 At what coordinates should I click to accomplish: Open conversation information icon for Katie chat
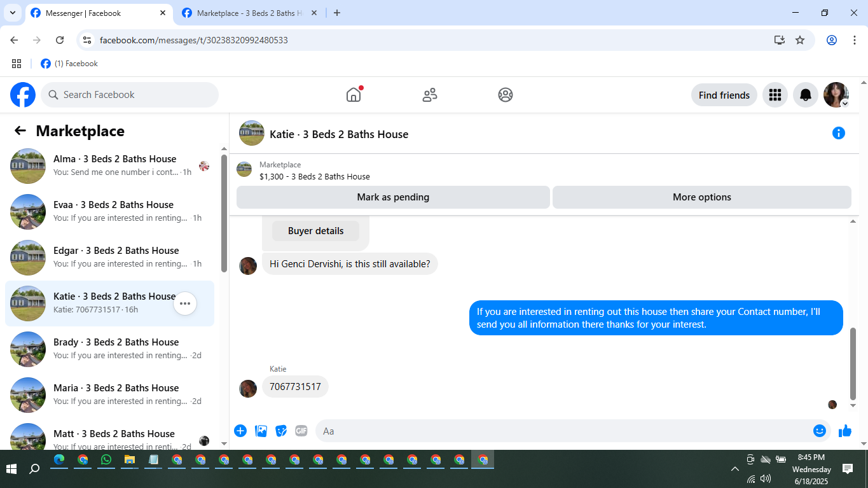click(839, 133)
